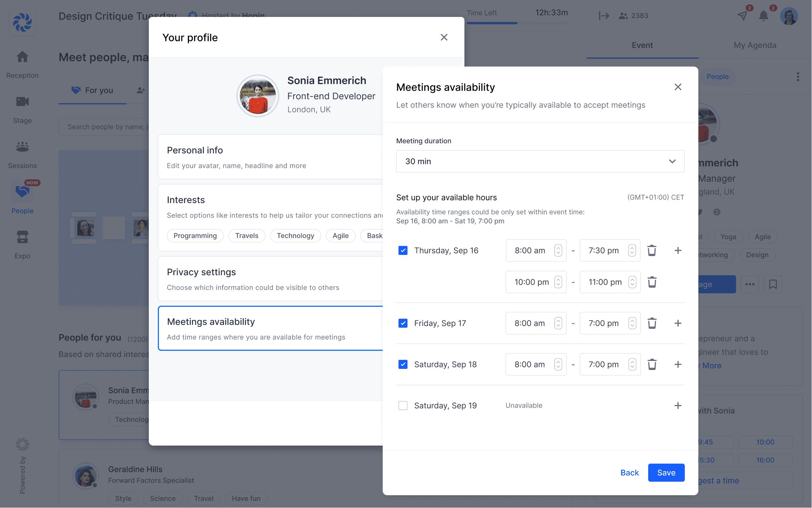Image resolution: width=812 pixels, height=508 pixels.
Task: Adjust Thursday 8:00 am start time stepper
Action: 558,250
